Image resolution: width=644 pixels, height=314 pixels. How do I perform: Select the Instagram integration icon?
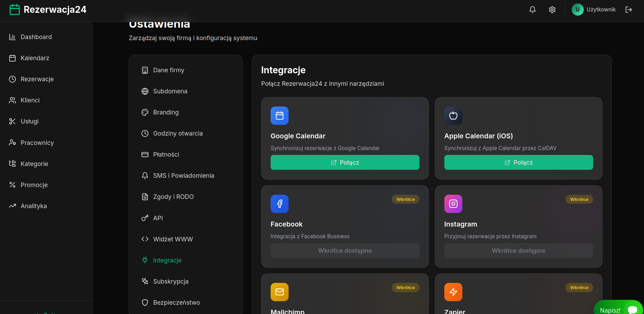click(453, 204)
